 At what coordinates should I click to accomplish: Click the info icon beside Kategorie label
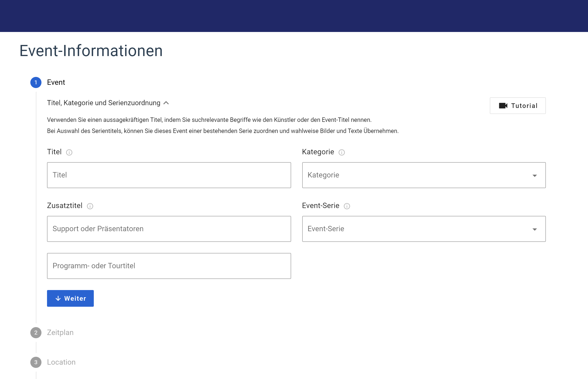pos(342,153)
